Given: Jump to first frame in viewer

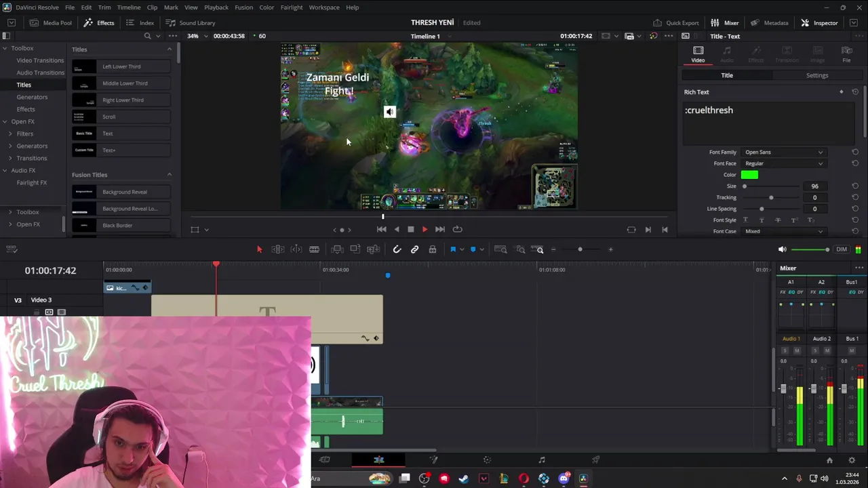Looking at the screenshot, I should [x=382, y=229].
